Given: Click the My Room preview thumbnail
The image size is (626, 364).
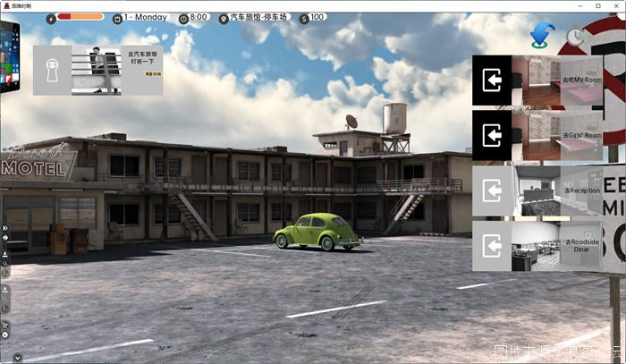Looking at the screenshot, I should pyautogui.click(x=535, y=80).
